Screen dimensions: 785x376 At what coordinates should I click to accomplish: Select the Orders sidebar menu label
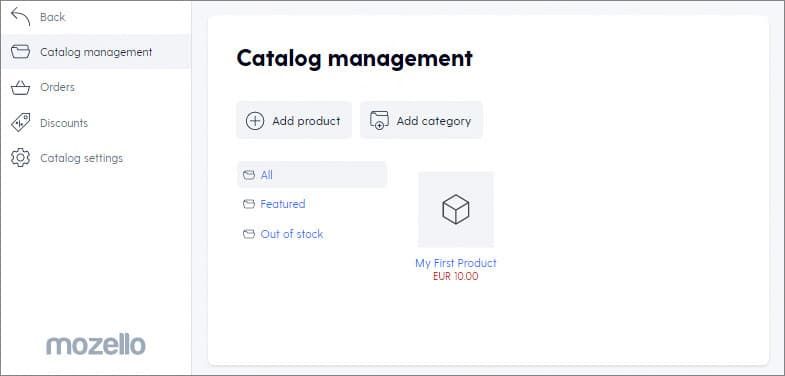point(58,87)
